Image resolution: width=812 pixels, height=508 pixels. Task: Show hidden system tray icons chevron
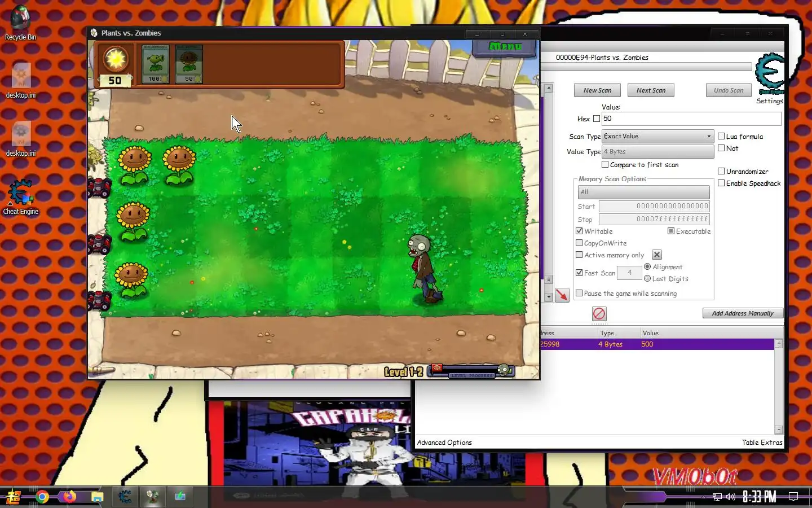coord(703,497)
